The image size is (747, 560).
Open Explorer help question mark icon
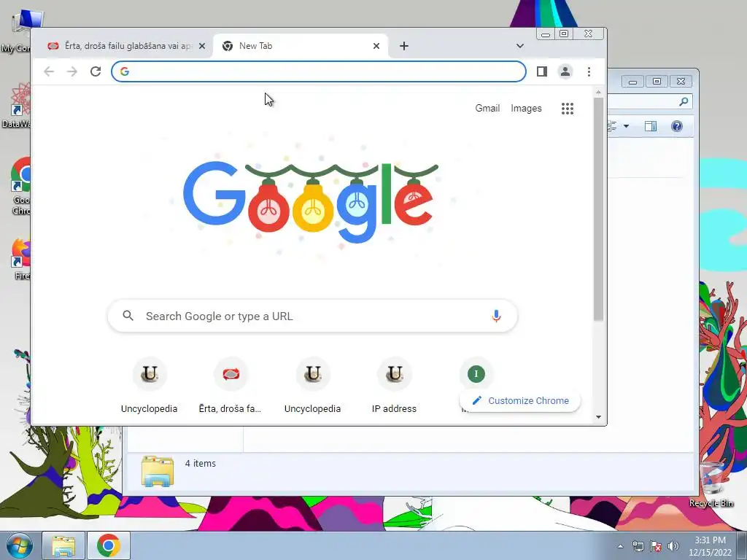pos(676,126)
